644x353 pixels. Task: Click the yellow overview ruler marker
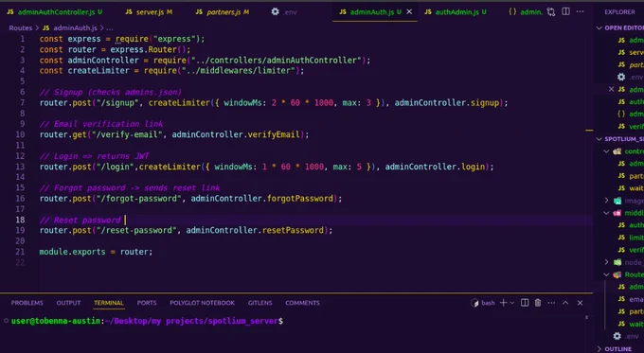589,130
